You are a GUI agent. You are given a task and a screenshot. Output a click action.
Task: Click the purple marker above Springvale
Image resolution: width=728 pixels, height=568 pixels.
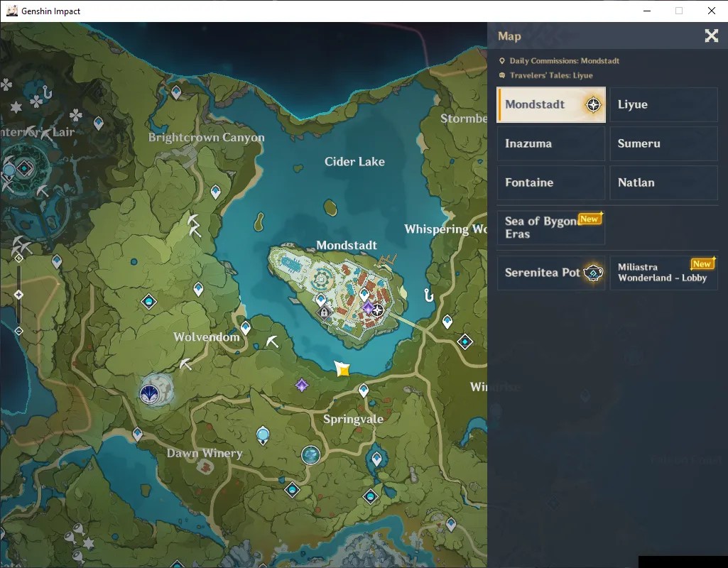[302, 385]
